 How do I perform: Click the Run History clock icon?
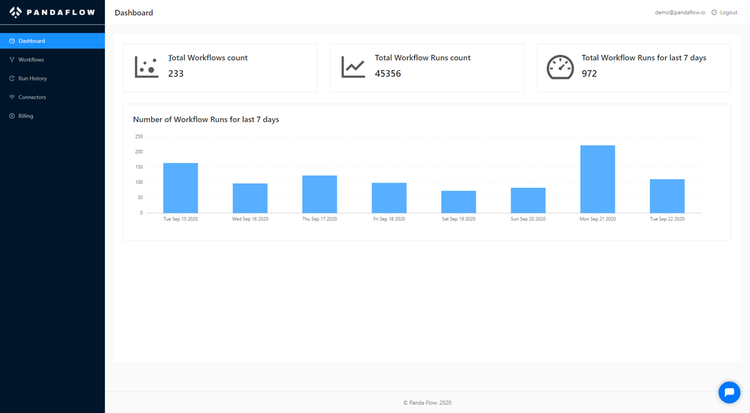[x=12, y=78]
